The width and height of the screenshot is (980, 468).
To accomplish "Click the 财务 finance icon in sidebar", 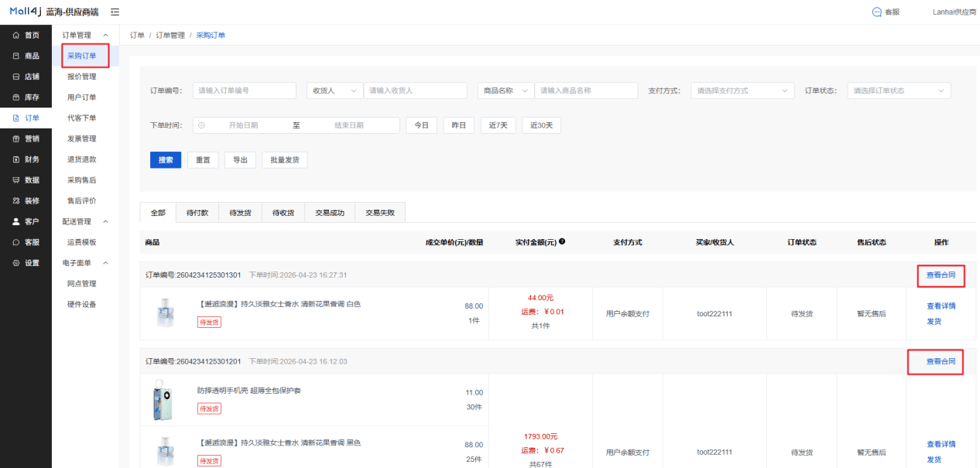I will pos(17,159).
